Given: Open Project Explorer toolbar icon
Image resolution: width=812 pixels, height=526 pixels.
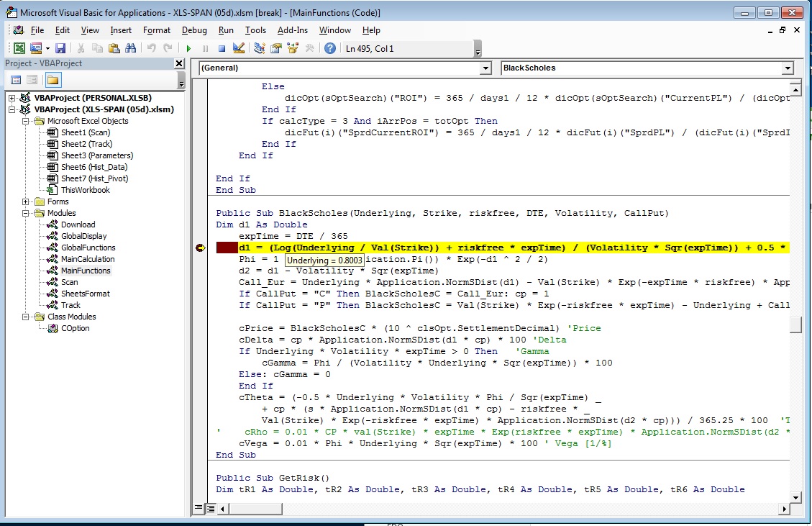Looking at the screenshot, I should click(260, 48).
